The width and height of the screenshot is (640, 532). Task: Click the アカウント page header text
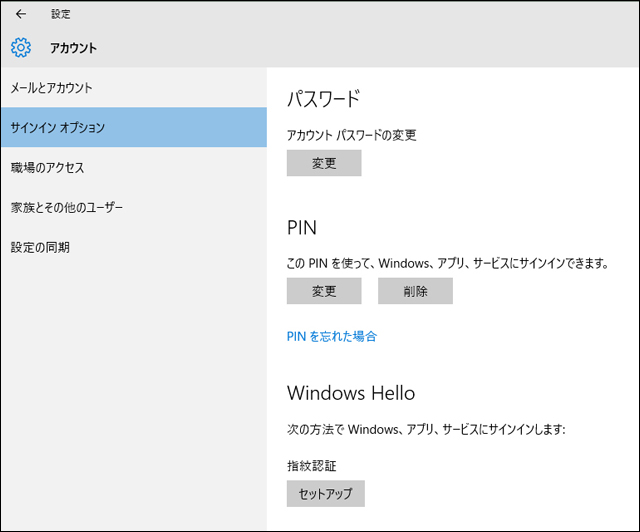click(x=73, y=47)
